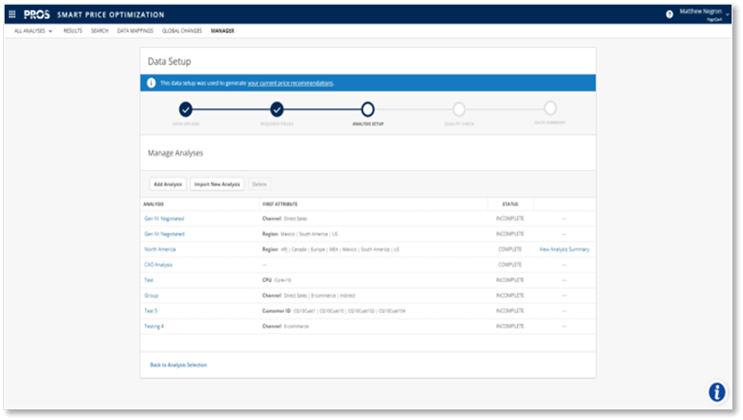The image size is (743, 420).
Task: Click the Manage Analyses heading
Action: click(175, 153)
